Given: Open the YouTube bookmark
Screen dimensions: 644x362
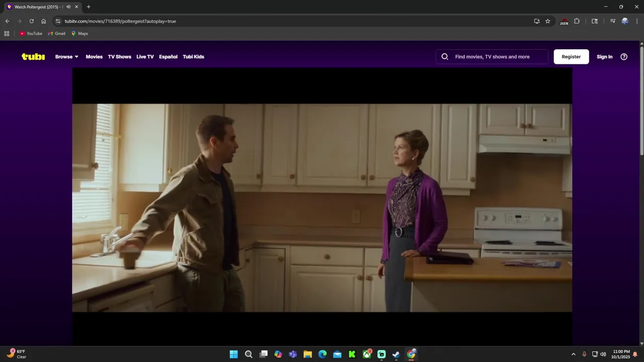Looking at the screenshot, I should (31, 34).
